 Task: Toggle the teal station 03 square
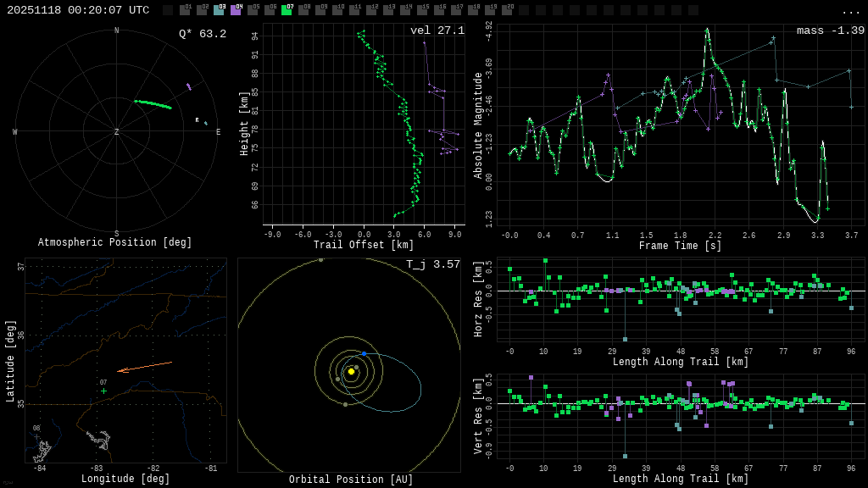coord(219,10)
